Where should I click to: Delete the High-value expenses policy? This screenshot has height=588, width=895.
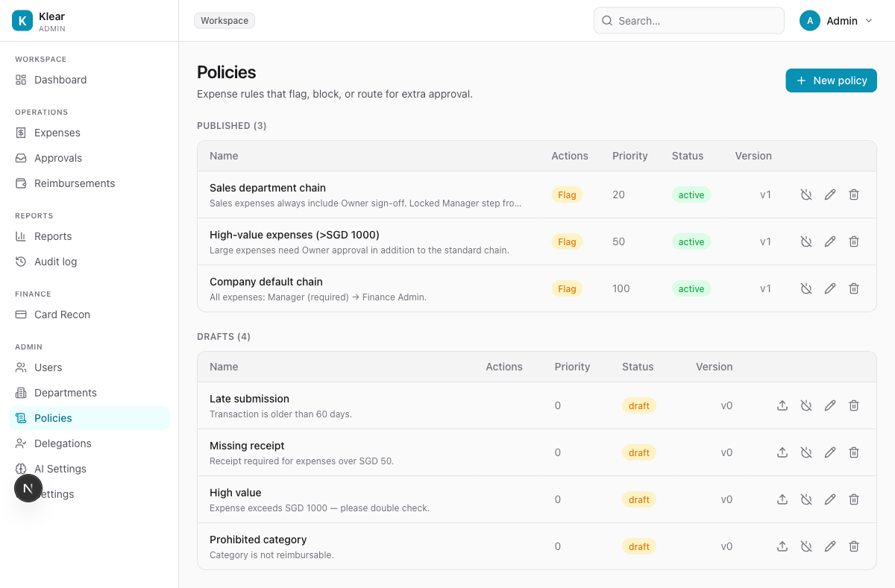pos(854,241)
